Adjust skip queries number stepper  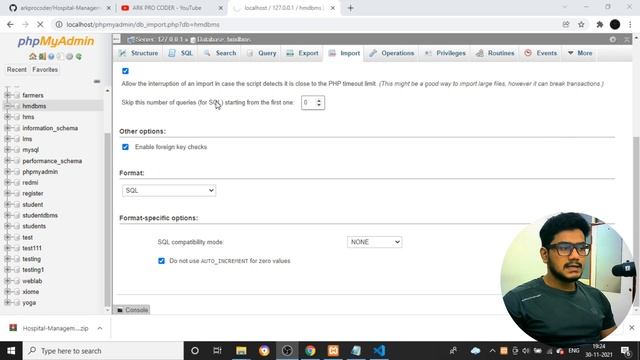tap(319, 103)
